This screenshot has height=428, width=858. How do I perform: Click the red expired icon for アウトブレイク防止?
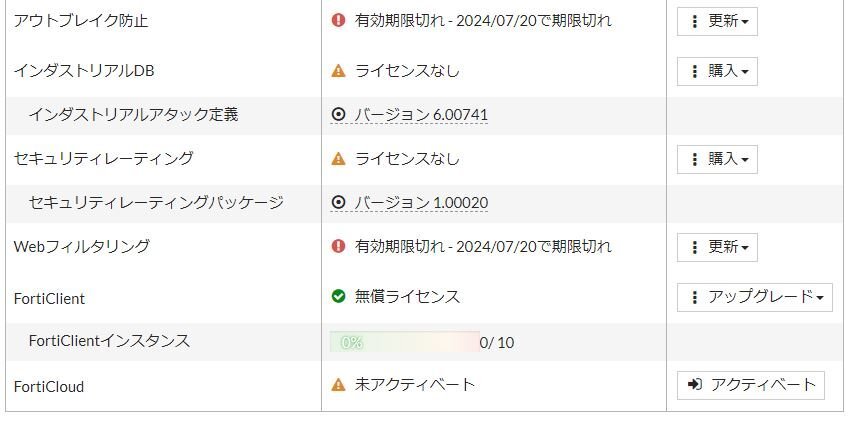click(339, 20)
